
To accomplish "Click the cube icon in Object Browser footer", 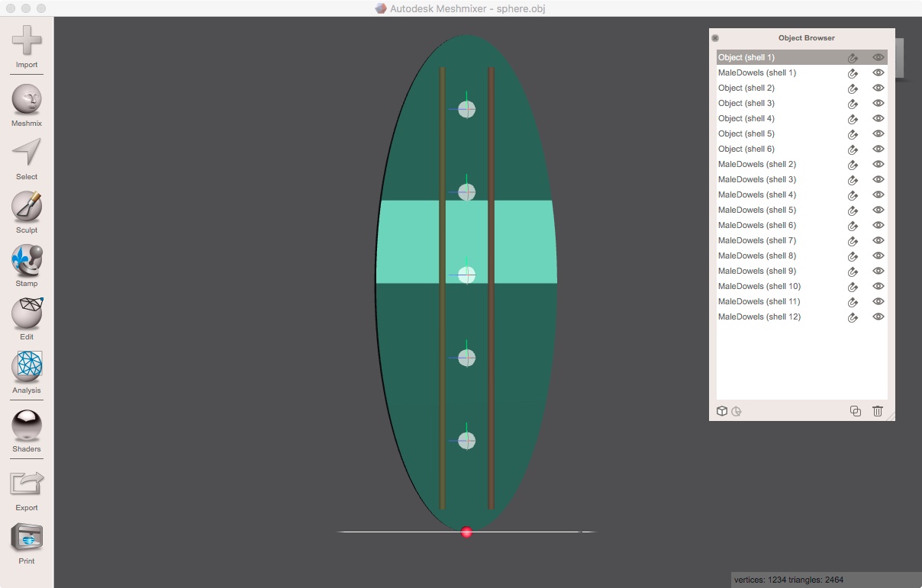I will (x=722, y=411).
